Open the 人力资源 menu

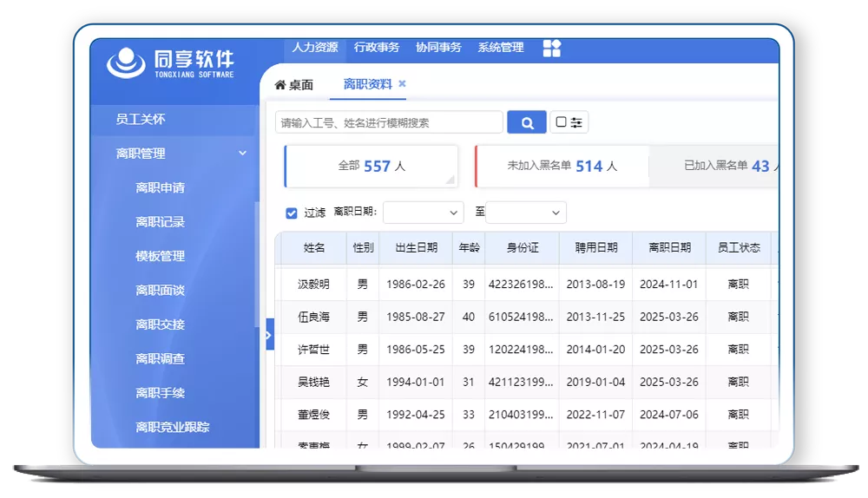tap(315, 48)
